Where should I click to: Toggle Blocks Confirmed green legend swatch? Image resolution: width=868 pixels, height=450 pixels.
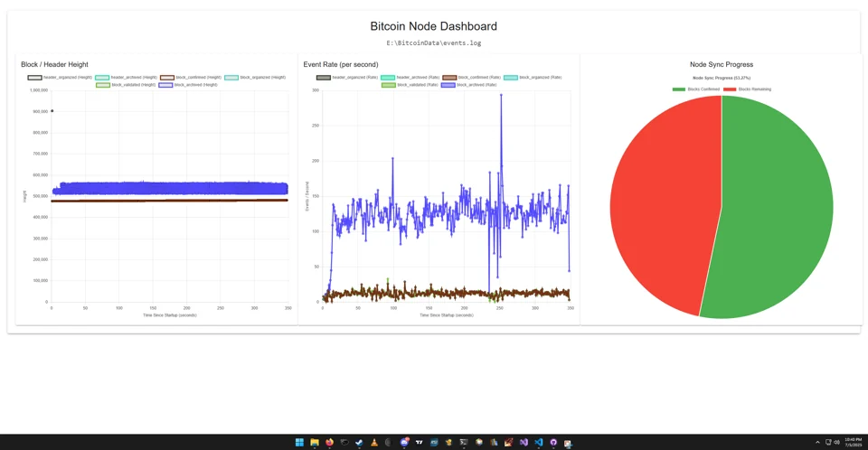[x=679, y=89]
